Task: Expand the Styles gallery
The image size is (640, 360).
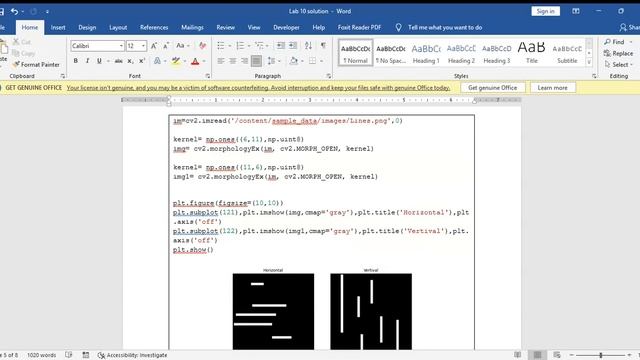Action: coord(589,62)
